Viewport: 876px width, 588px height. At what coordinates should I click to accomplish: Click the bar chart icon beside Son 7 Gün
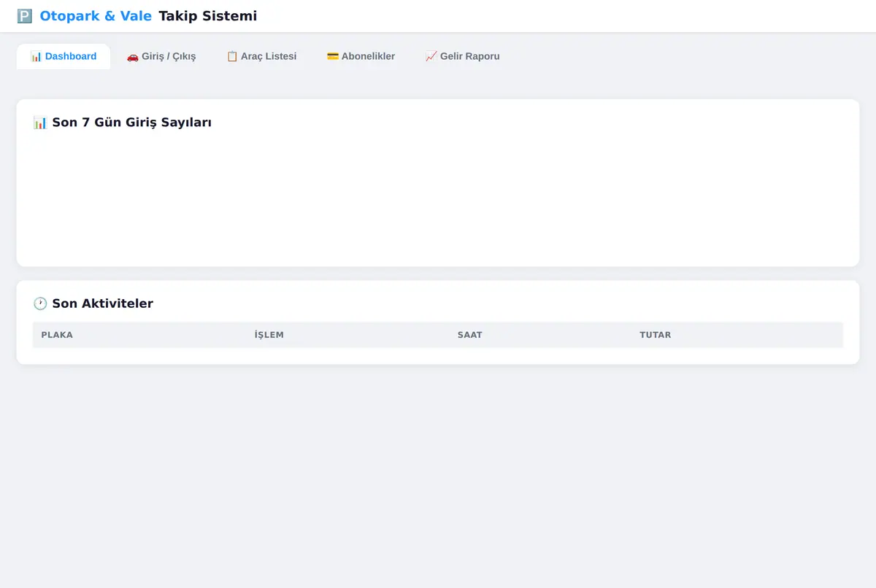pyautogui.click(x=40, y=123)
